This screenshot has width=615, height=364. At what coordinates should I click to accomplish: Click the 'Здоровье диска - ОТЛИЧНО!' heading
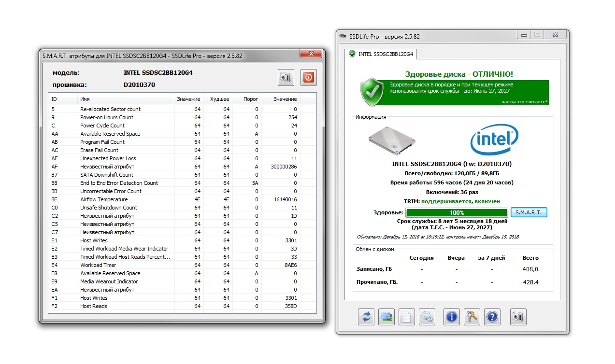click(459, 74)
